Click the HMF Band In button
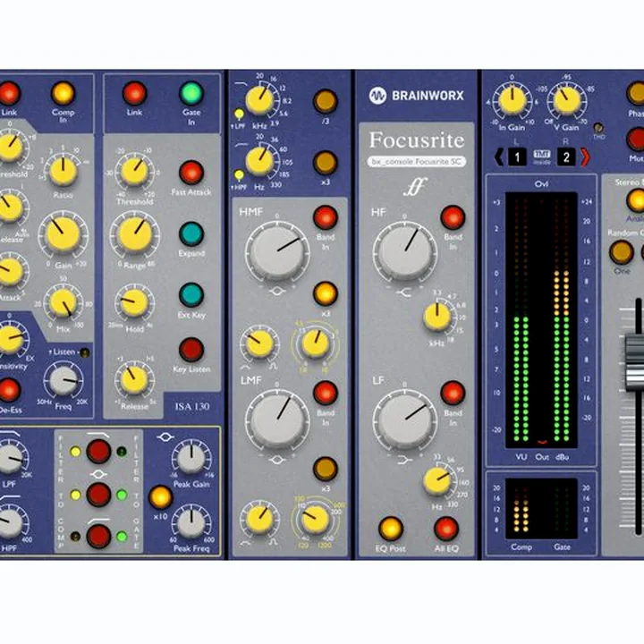Viewport: 644px width, 644px height. 326,217
